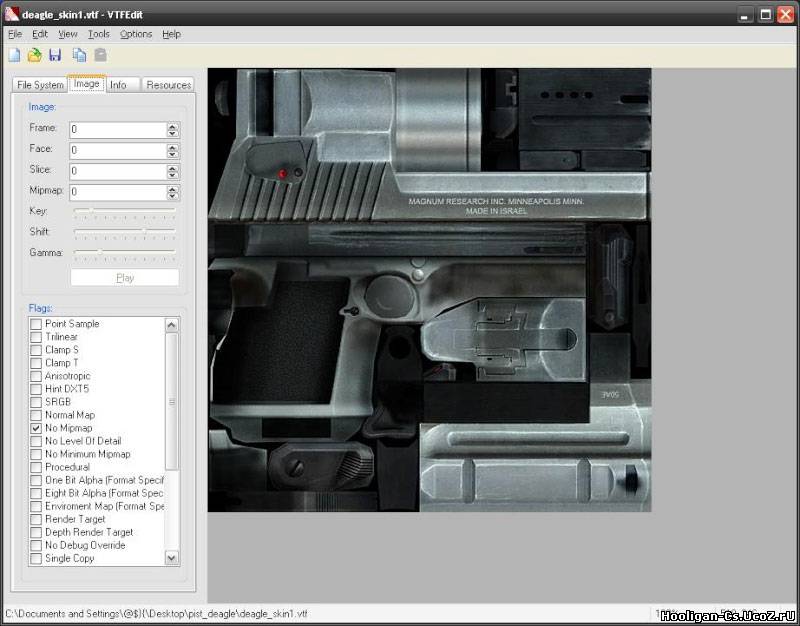Check the Render Target flag
Viewport: 800px width, 626px height.
(36, 519)
